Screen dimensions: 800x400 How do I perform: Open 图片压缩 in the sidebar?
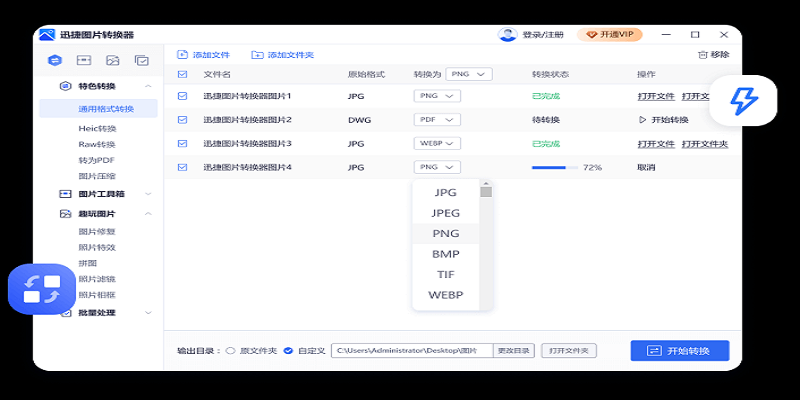(x=97, y=176)
